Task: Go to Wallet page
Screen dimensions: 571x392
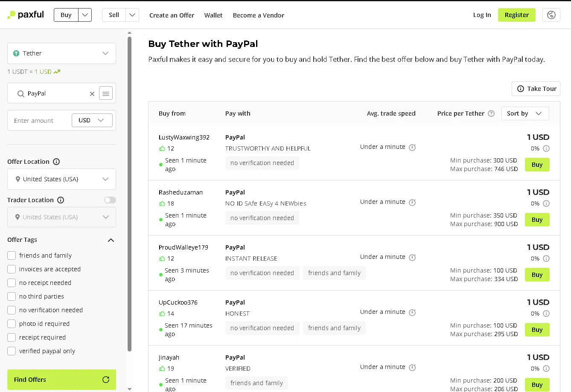Action: (213, 15)
